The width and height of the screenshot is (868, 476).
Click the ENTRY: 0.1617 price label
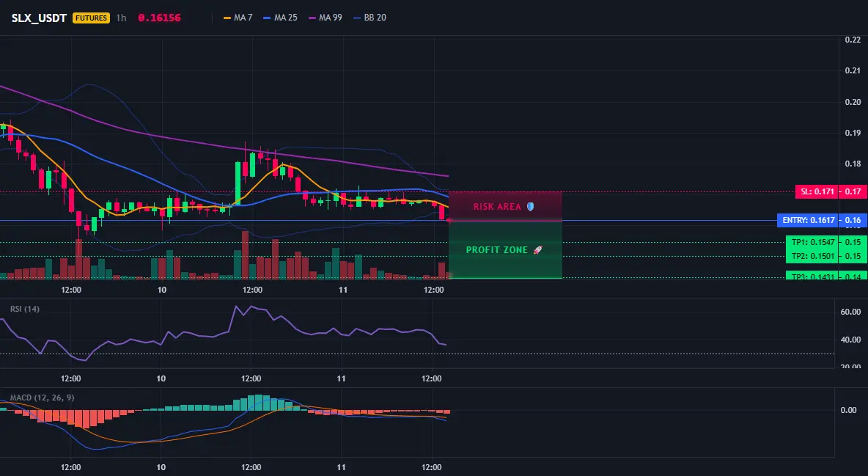808,220
